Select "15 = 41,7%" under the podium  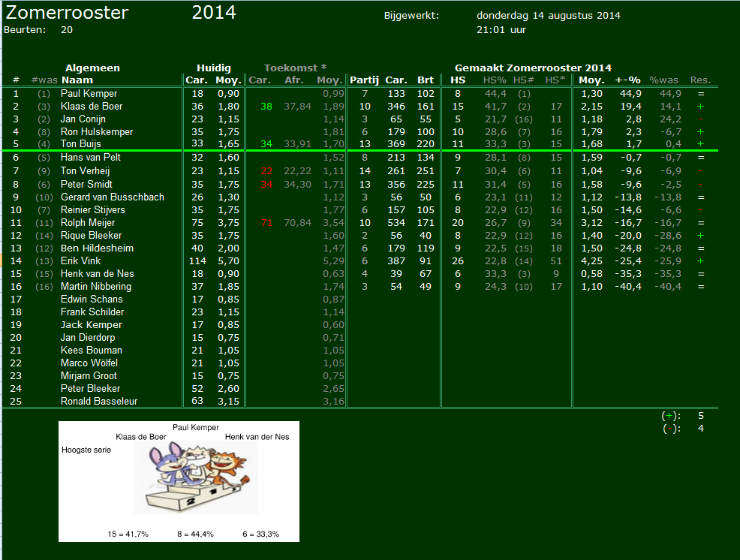[x=128, y=534]
